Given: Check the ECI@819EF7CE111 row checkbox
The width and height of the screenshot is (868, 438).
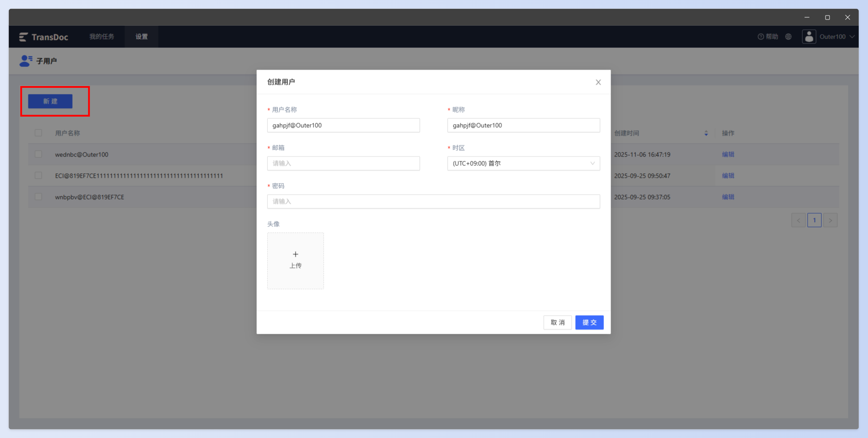Looking at the screenshot, I should (x=39, y=176).
